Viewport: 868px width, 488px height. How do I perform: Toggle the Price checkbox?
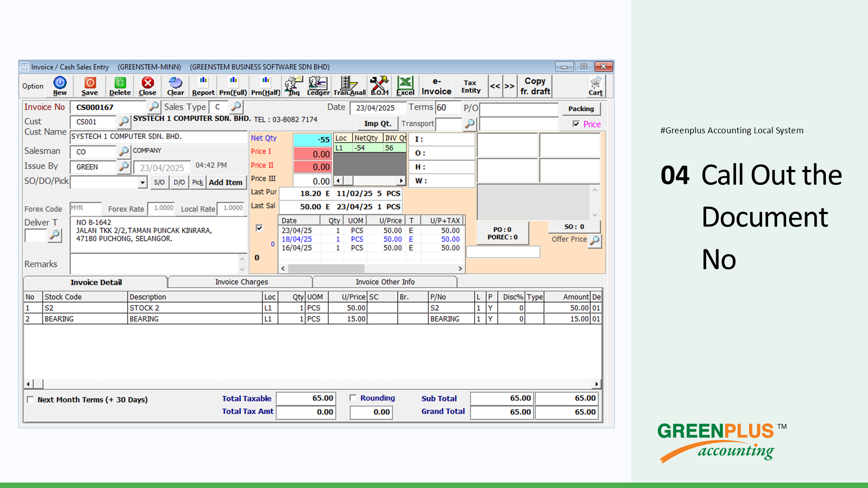(576, 124)
